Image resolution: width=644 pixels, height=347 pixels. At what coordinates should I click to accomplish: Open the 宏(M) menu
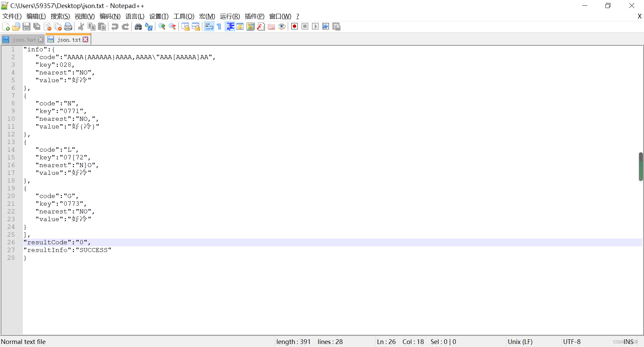(207, 16)
